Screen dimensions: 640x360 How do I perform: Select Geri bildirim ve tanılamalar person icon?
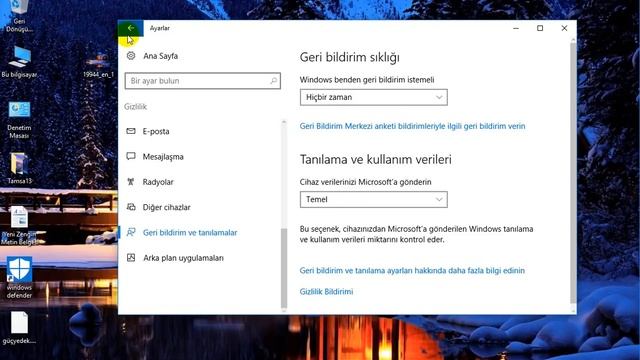[x=131, y=232]
